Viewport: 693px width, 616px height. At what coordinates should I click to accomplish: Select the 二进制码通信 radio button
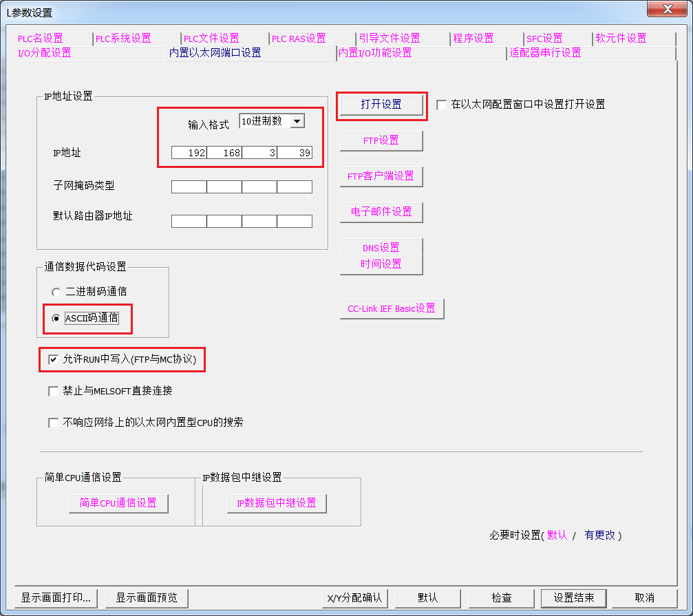tap(56, 292)
